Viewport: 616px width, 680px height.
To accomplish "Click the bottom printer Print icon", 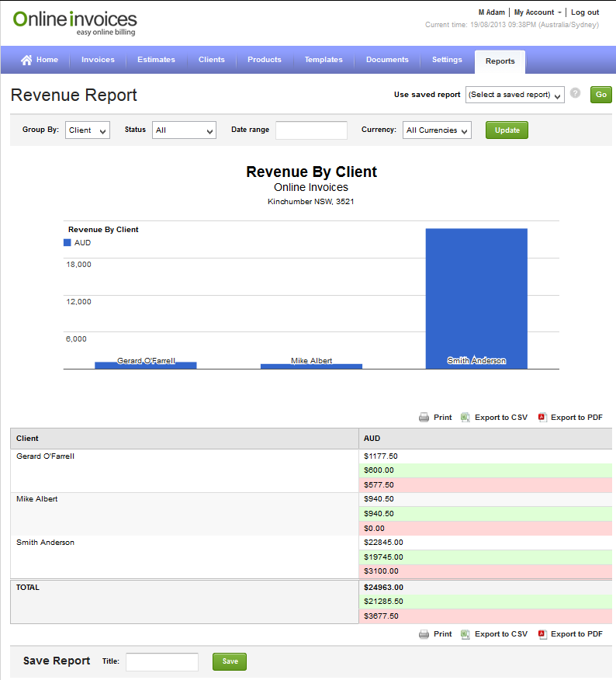I will pos(424,634).
